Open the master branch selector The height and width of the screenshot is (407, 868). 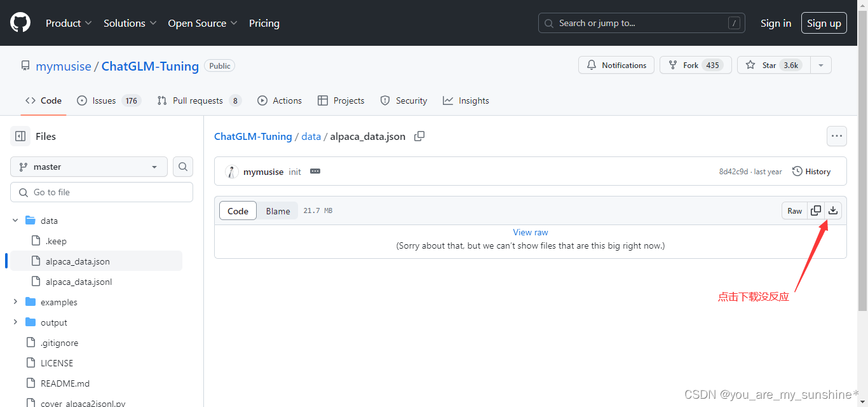click(x=89, y=167)
